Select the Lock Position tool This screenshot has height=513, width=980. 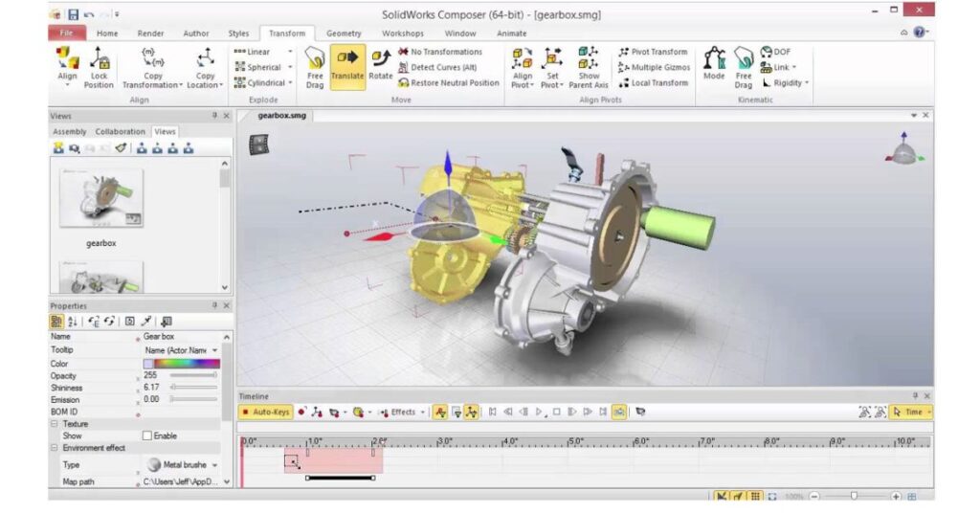(x=99, y=67)
